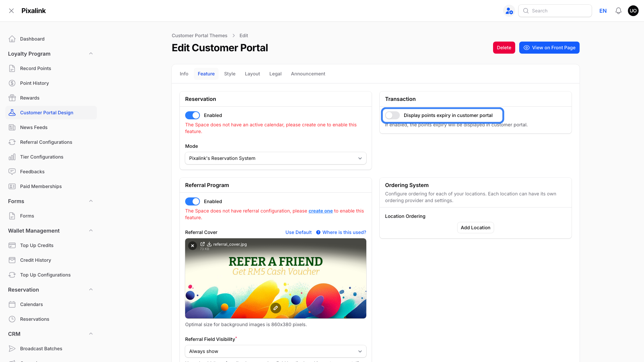
Task: Click 'Where is this used?' help link
Action: pos(341,232)
